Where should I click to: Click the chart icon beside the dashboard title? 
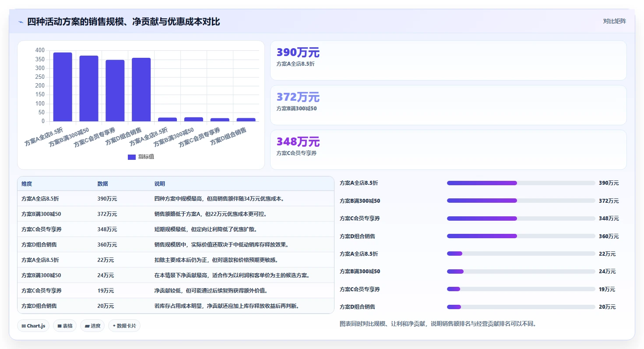tap(21, 21)
